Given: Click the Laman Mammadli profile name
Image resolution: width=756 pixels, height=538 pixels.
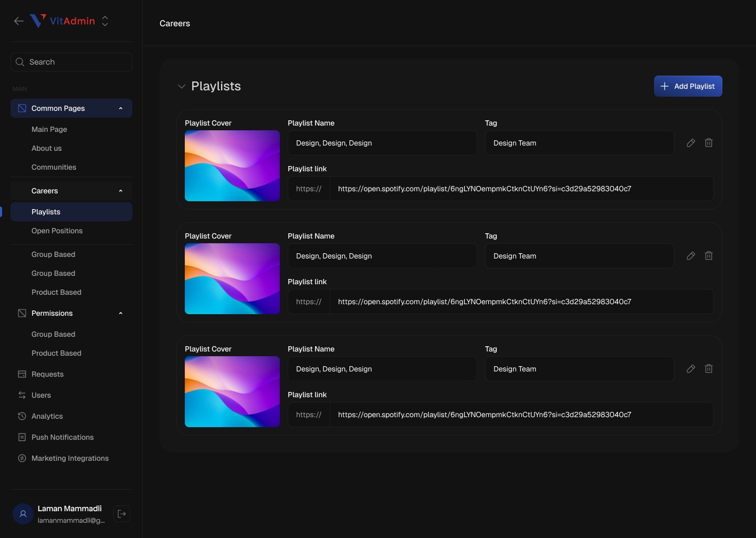Looking at the screenshot, I should point(70,509).
